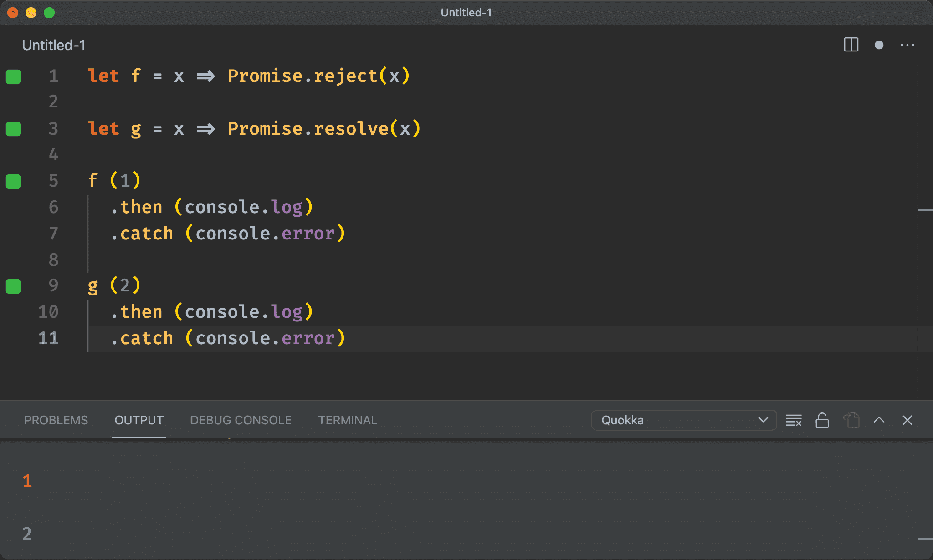Screen dimensions: 933x560
Task: Open the output log in editor
Action: point(851,420)
